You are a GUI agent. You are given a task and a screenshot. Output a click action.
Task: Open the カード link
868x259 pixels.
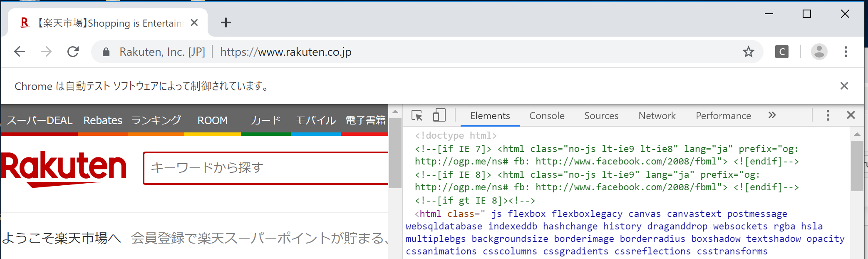coord(266,120)
